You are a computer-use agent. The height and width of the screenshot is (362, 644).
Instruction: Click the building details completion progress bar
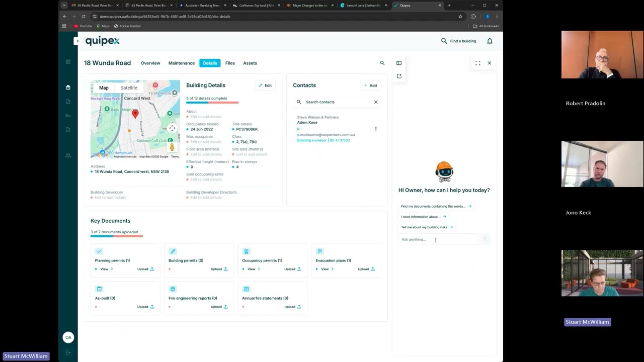click(212, 103)
